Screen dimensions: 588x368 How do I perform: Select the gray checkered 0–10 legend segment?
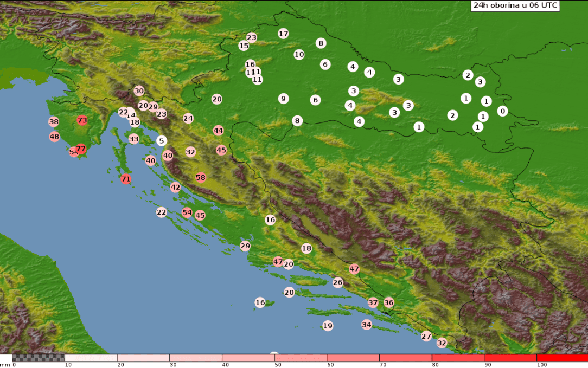point(38,358)
